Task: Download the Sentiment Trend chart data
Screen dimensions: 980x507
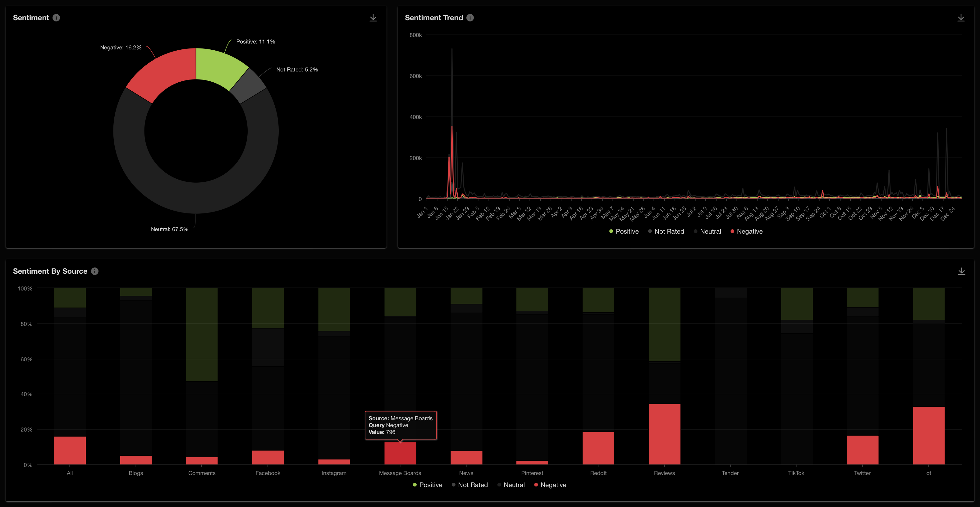Action: coord(961,17)
